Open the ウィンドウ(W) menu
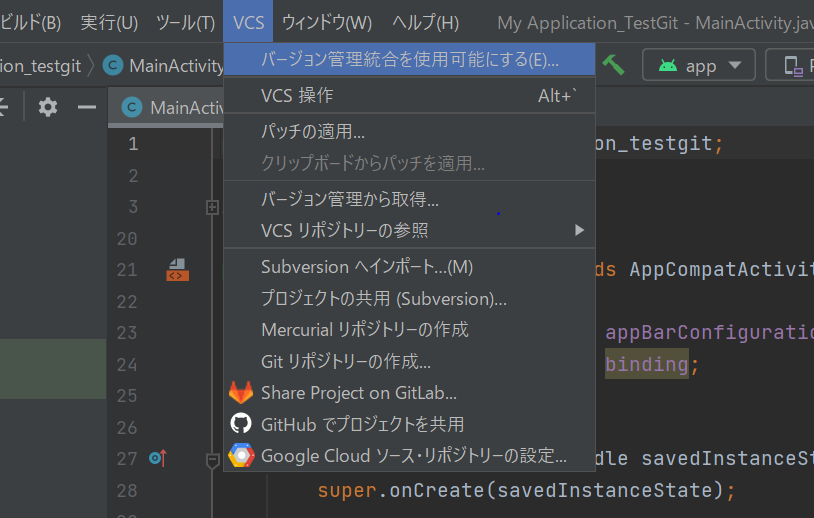This screenshot has height=518, width=814. tap(327, 22)
